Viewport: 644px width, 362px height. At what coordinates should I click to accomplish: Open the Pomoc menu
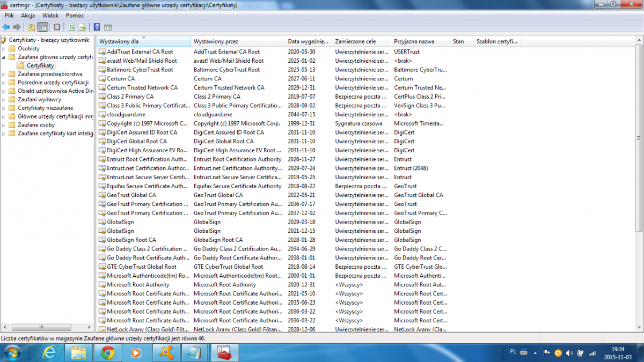point(75,16)
